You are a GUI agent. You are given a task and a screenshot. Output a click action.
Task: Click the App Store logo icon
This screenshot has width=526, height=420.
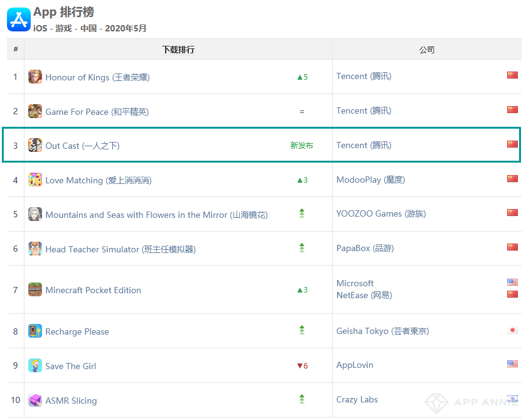point(19,19)
